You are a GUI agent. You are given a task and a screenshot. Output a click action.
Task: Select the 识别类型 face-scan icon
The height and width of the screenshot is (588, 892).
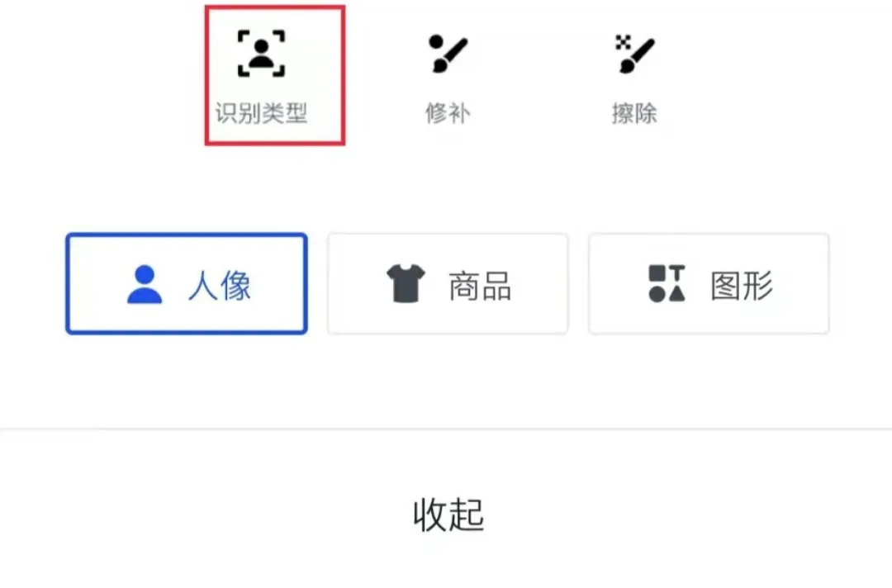261,54
